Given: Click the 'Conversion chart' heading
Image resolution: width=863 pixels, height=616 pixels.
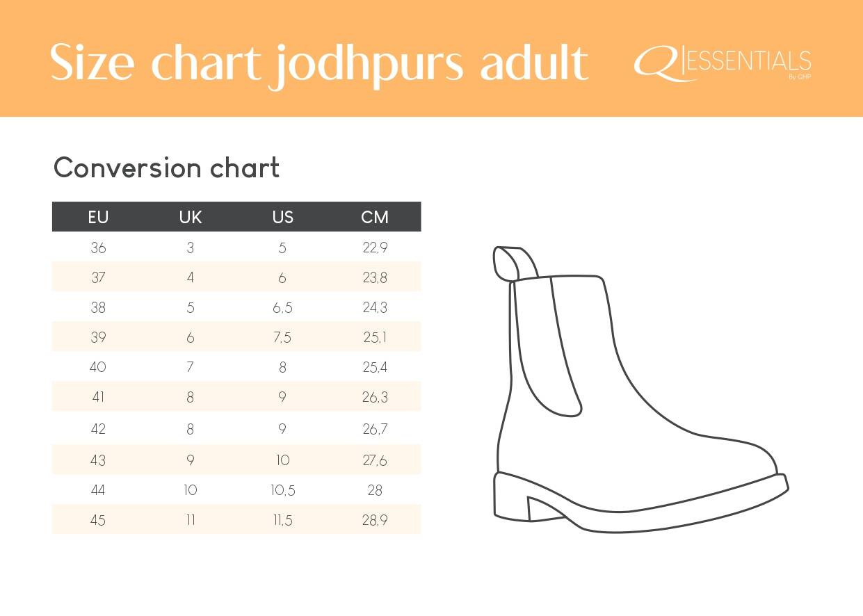Looking at the screenshot, I should pos(166,168).
